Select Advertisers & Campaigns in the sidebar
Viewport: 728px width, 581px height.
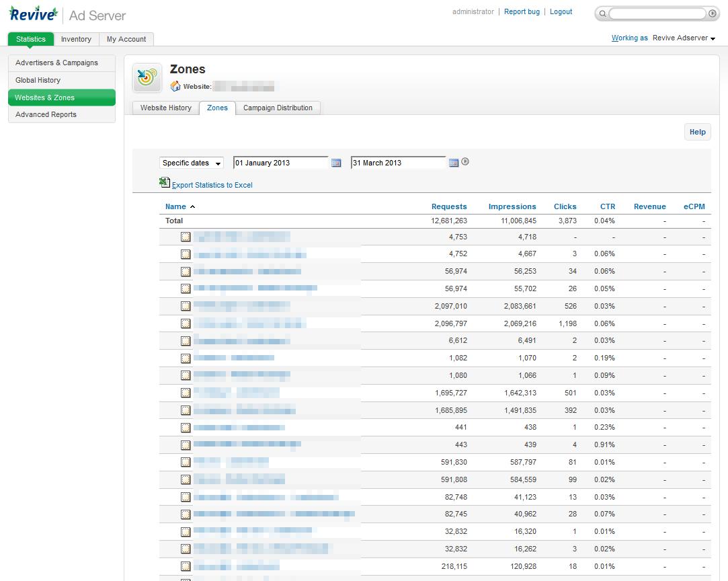tap(58, 63)
